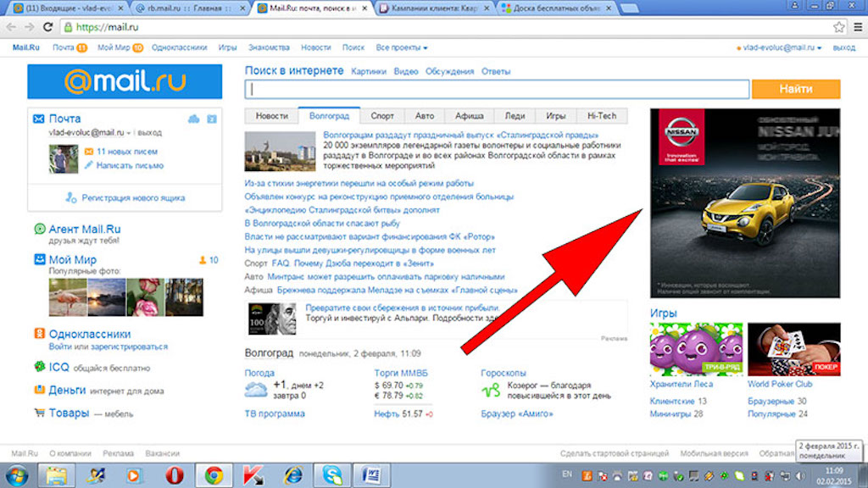
Task: Click the Написать письмо link
Action: pos(130,165)
